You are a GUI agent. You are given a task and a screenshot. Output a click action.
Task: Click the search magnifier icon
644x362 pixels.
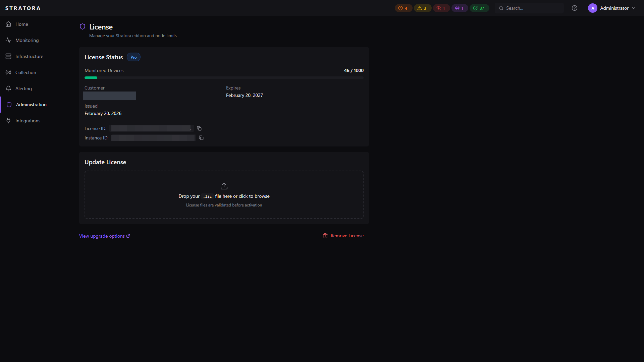(501, 8)
